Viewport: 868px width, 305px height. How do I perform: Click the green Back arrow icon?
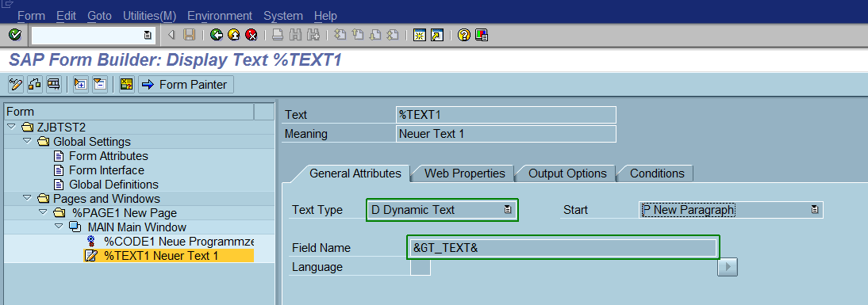coord(217,36)
